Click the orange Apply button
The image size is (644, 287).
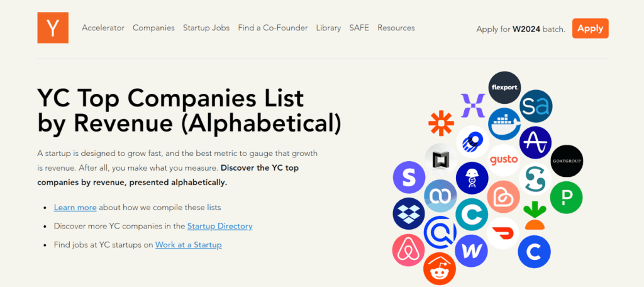(590, 28)
